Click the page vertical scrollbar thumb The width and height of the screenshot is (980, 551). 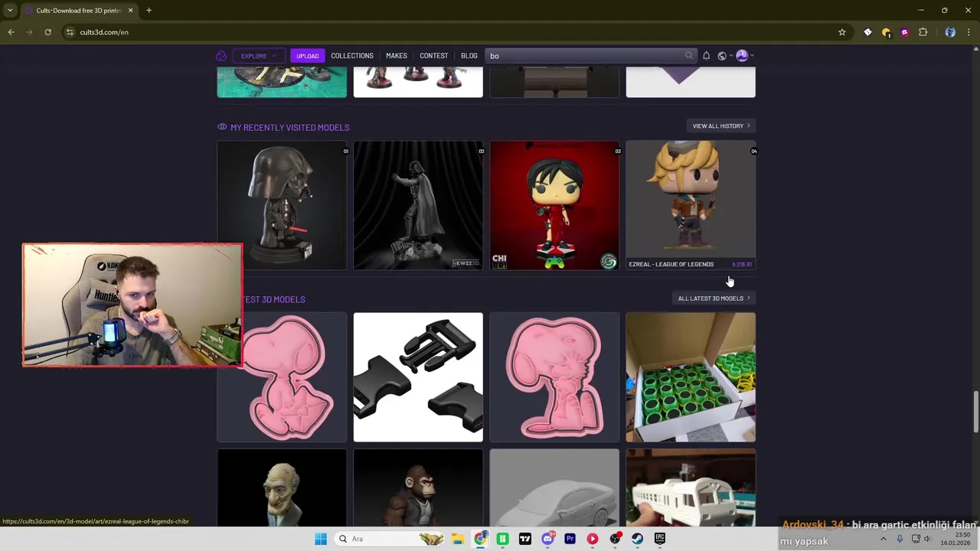tap(975, 412)
